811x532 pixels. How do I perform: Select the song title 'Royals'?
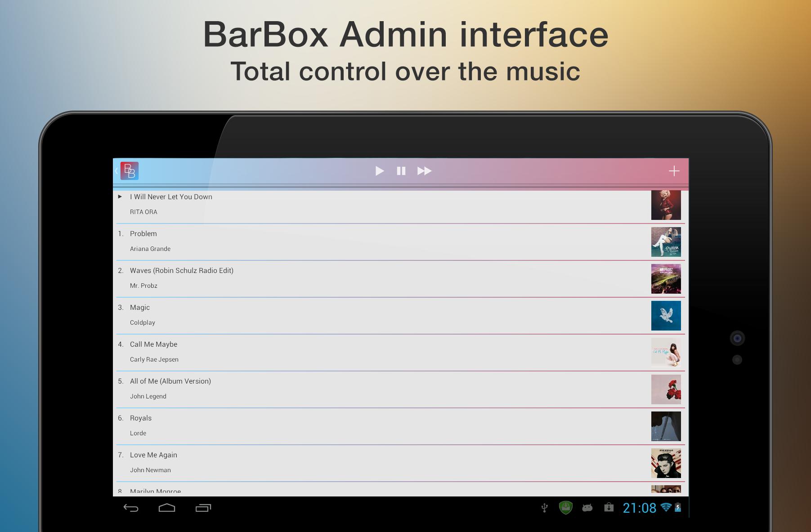tap(141, 418)
